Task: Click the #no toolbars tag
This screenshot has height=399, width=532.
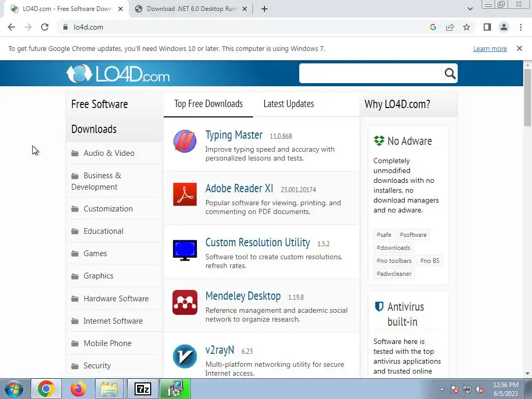Action: pyautogui.click(x=394, y=261)
